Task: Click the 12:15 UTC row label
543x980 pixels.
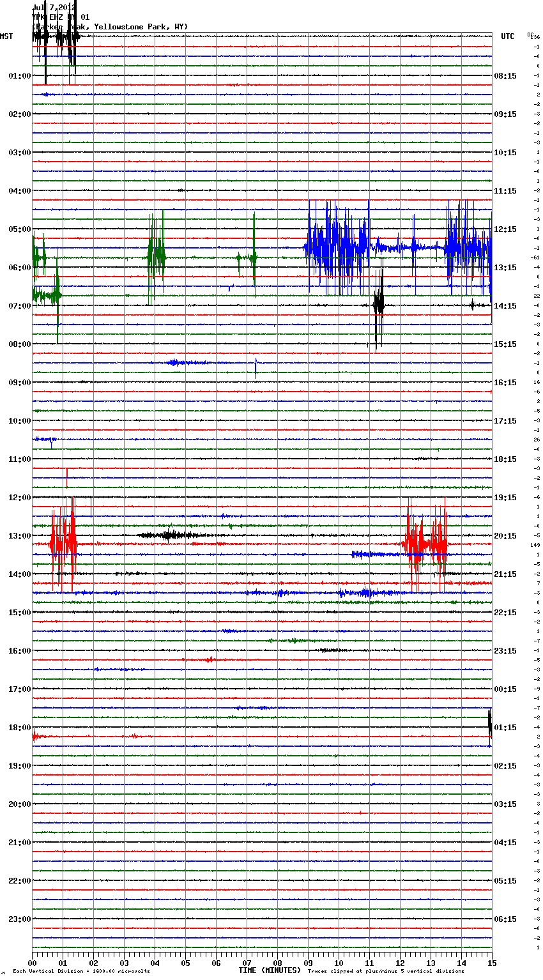Action: [x=505, y=229]
